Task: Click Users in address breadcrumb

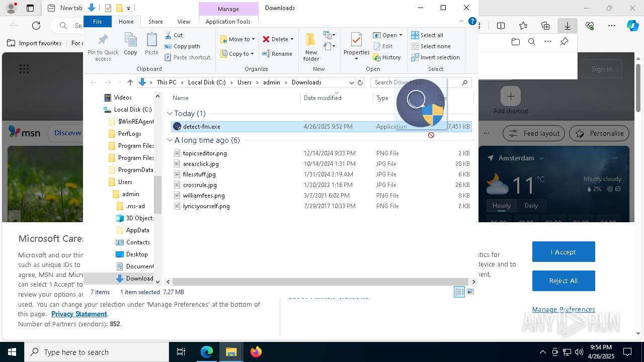Action: click(x=244, y=82)
